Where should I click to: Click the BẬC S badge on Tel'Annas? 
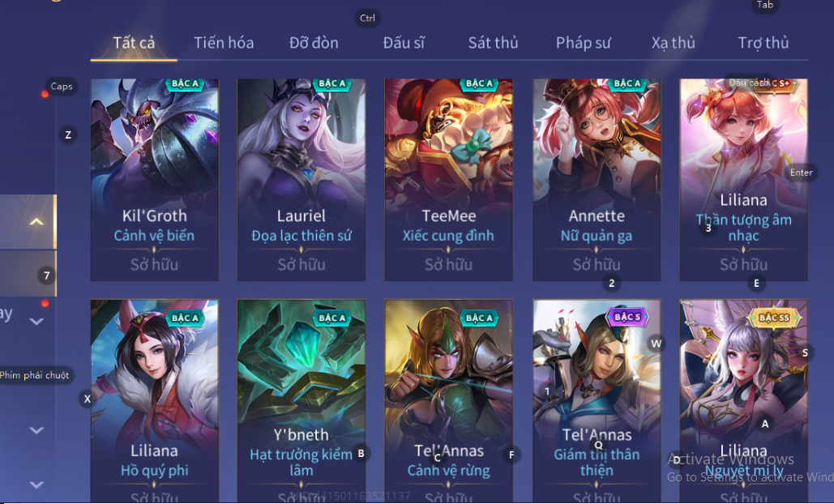(x=627, y=317)
